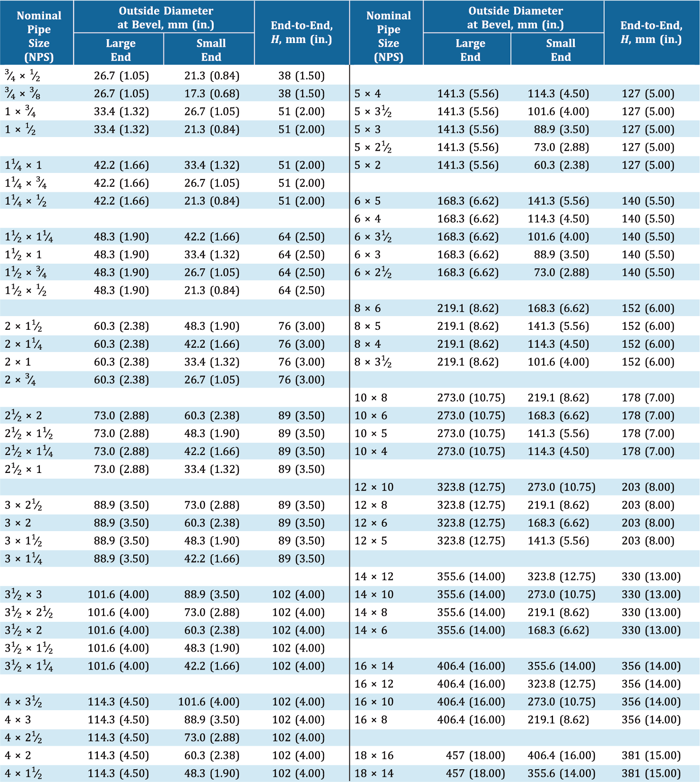Click the '5 × 4' pipe size label
The height and width of the screenshot is (782, 700).
tap(368, 94)
